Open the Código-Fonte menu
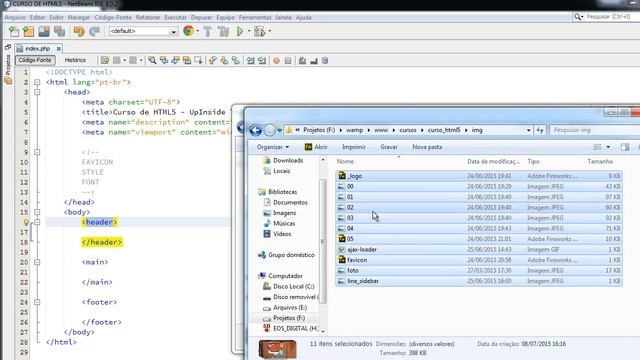The image size is (640, 360). (113, 18)
